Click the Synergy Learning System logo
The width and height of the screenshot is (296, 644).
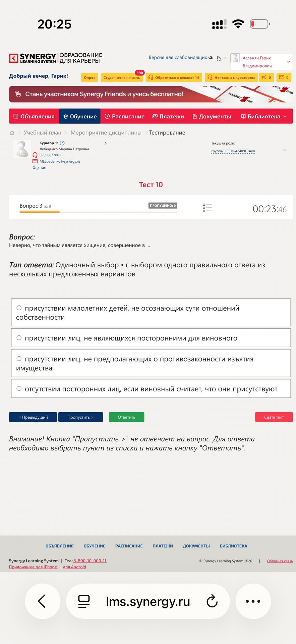tap(56, 58)
